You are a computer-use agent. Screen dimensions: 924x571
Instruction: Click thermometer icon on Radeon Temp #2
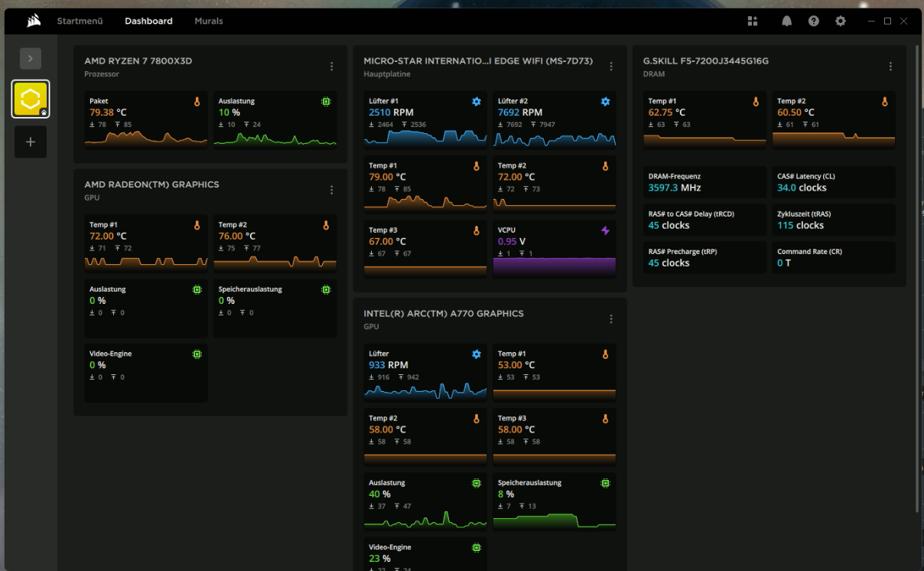[x=326, y=225]
